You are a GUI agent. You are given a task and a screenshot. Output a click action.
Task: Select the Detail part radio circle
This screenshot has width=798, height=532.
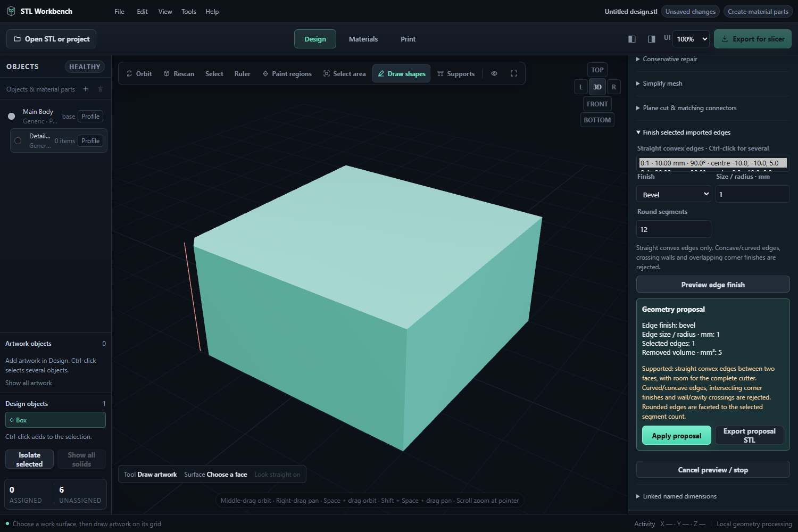(x=18, y=140)
